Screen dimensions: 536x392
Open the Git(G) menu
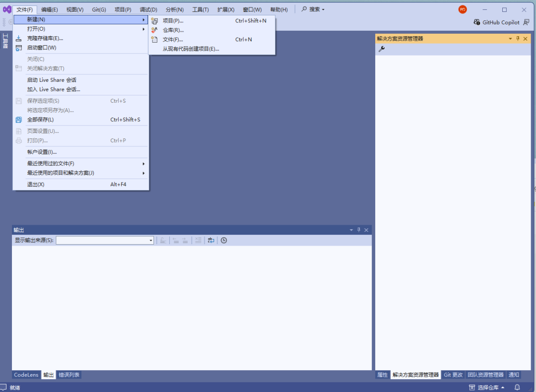(x=99, y=9)
